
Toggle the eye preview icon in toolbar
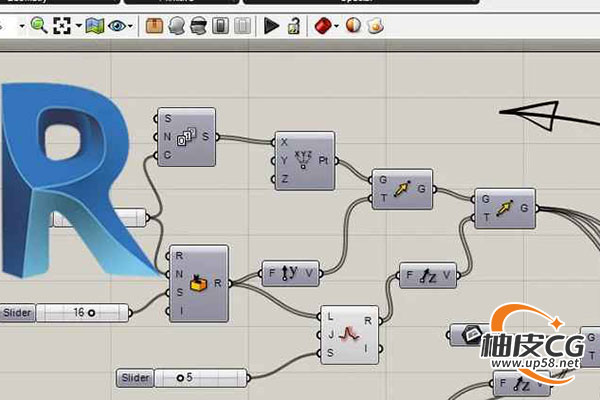click(x=116, y=26)
